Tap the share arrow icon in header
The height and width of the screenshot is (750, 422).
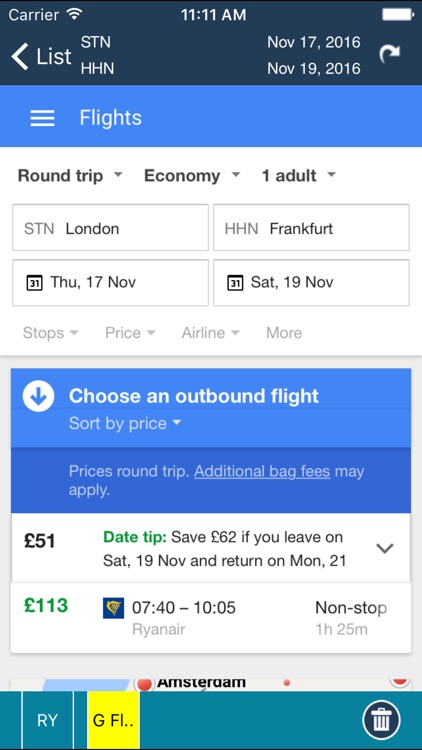point(389,54)
